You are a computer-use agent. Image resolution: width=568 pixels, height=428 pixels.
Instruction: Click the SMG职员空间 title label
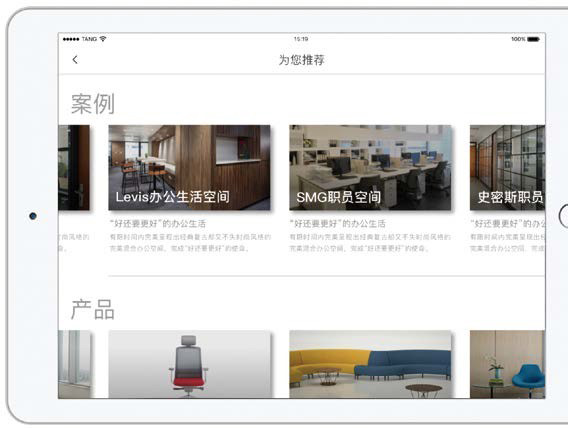338,197
